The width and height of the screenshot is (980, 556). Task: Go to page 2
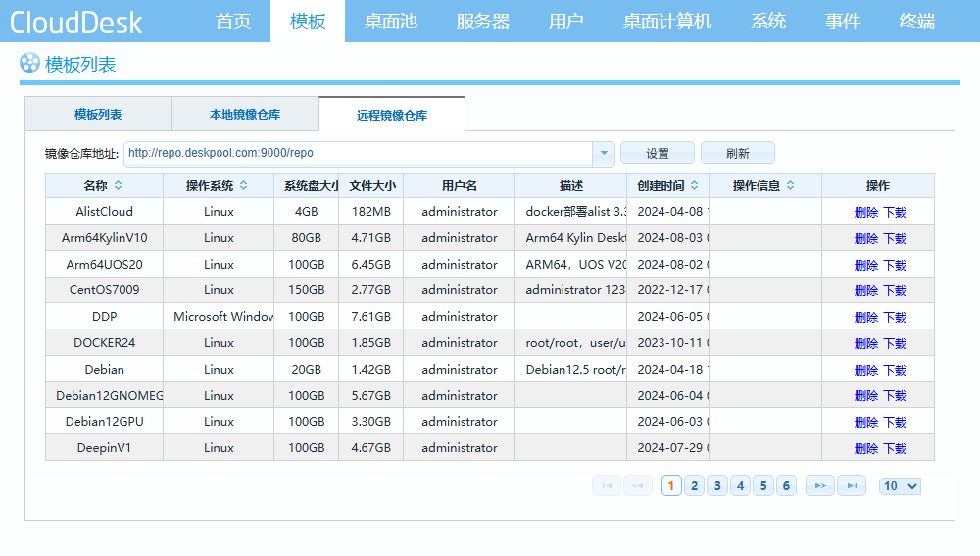[x=695, y=486]
